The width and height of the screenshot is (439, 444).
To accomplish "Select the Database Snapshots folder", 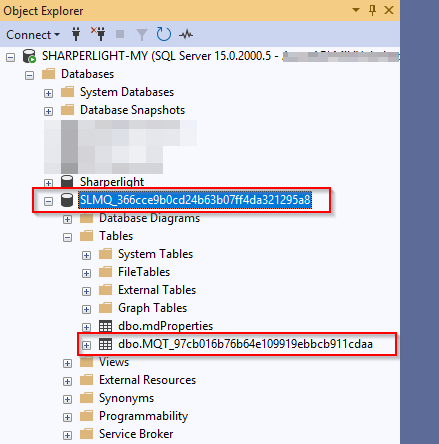I will (x=132, y=110).
